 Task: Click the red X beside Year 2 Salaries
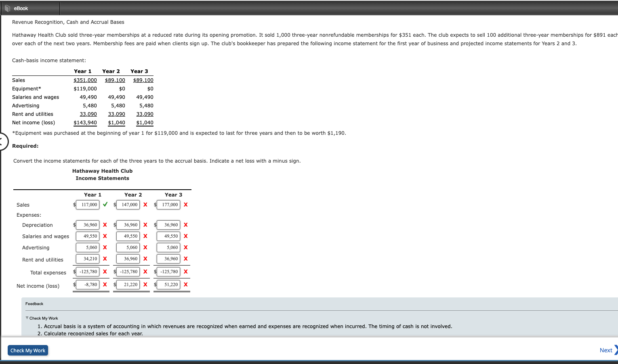pyautogui.click(x=145, y=236)
